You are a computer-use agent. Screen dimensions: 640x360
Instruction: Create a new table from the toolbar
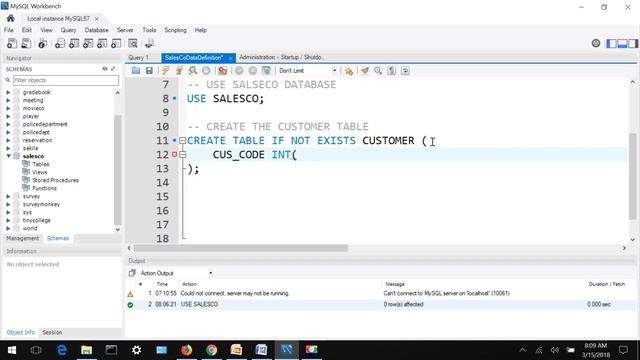74,43
